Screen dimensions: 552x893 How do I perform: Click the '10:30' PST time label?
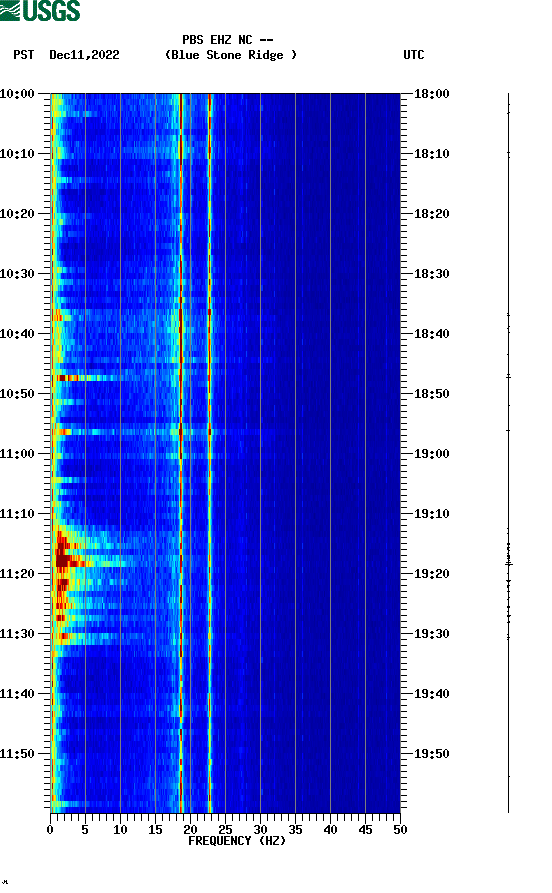point(17,273)
